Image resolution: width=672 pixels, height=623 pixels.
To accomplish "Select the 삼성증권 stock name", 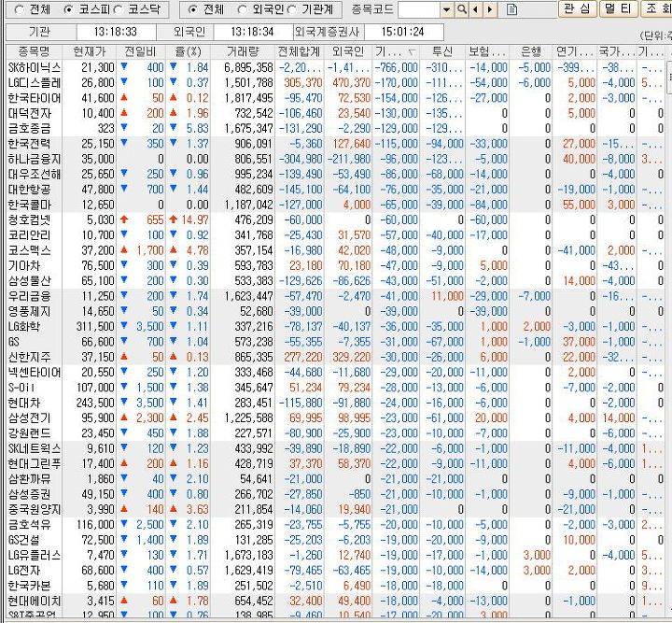I will click(x=30, y=494).
